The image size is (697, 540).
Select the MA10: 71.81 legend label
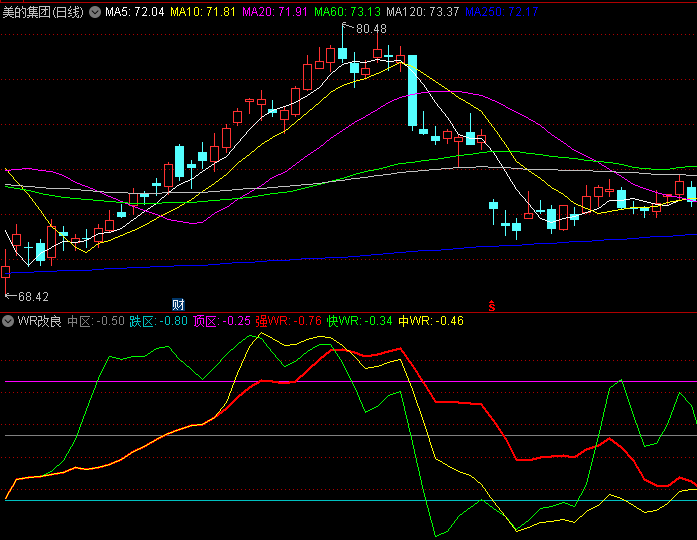[x=203, y=12]
